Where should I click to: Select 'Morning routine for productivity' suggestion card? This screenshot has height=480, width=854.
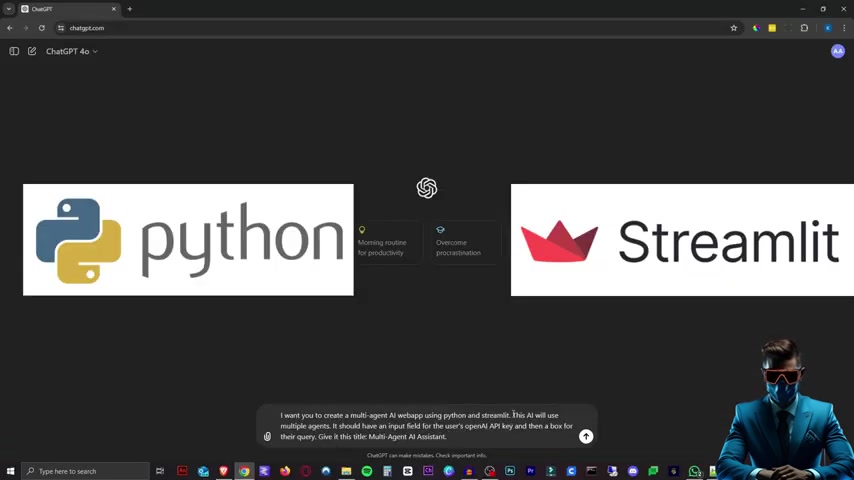[387, 243]
